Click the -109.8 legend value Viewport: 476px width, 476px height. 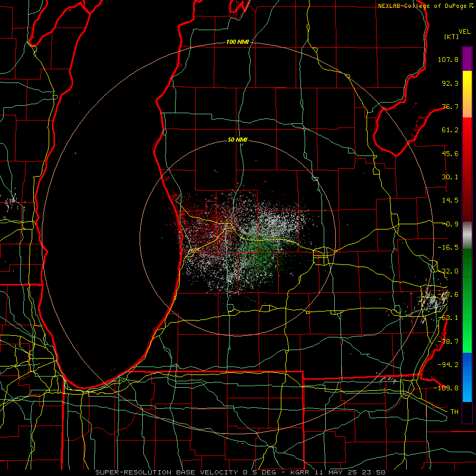pos(446,388)
